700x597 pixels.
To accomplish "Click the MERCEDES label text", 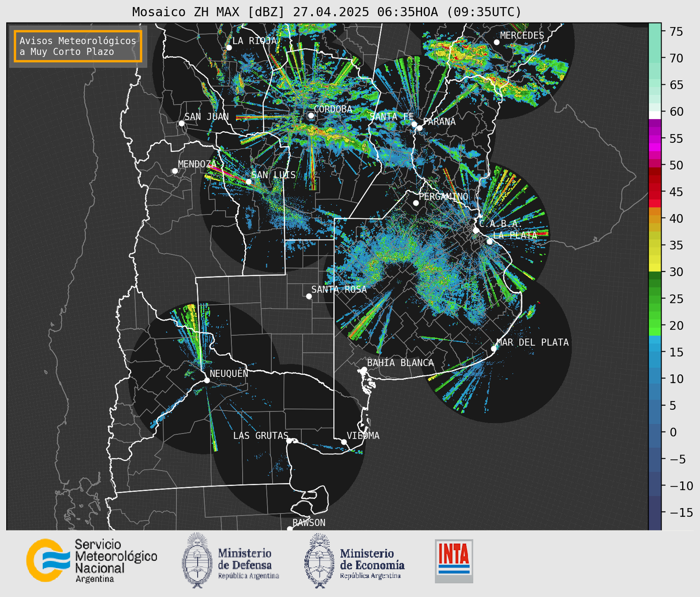I will [522, 36].
